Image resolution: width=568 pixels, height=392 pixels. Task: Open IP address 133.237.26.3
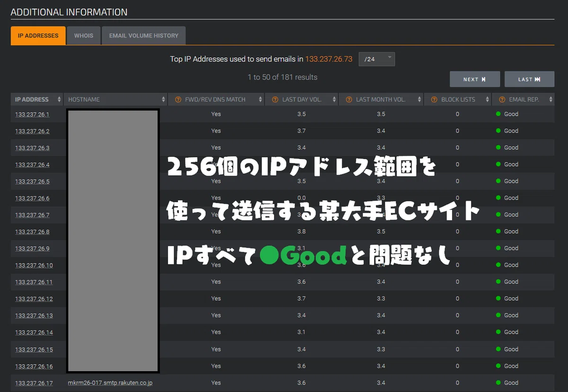(x=32, y=148)
